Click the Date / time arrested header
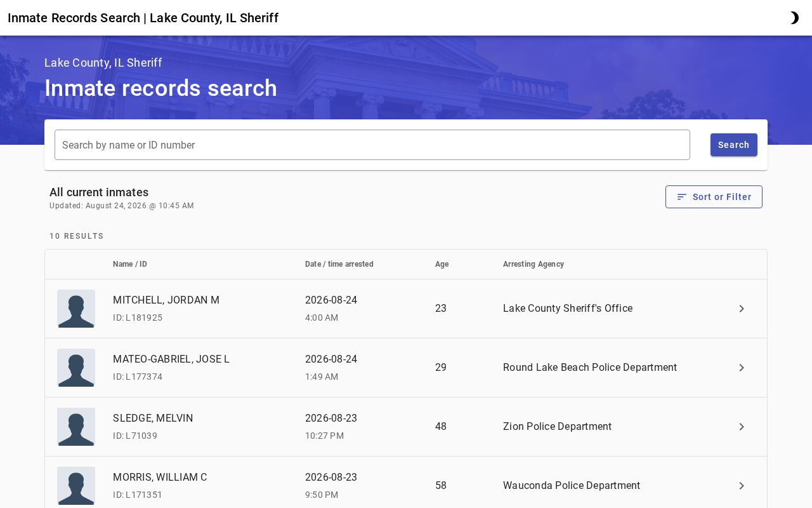The width and height of the screenshot is (812, 508). coord(339,264)
